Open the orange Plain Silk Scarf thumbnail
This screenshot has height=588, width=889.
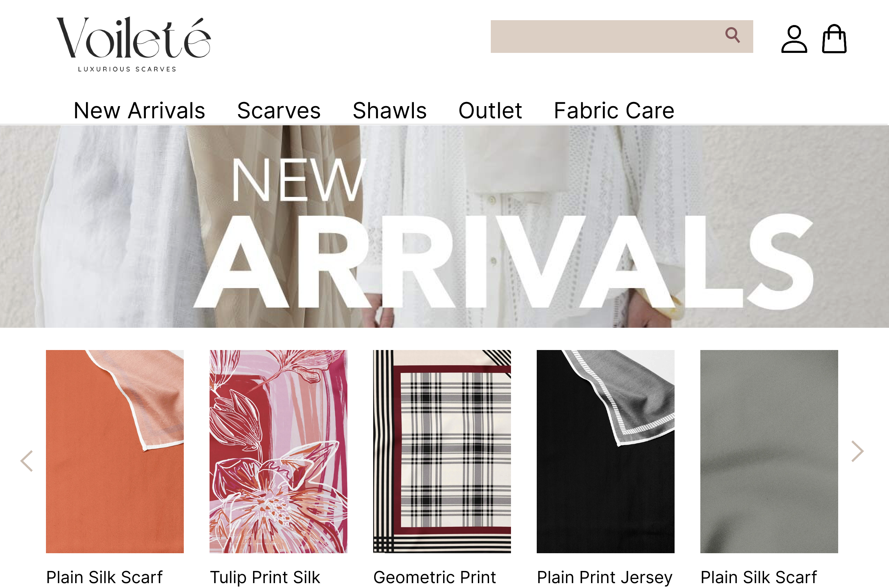pos(115,452)
